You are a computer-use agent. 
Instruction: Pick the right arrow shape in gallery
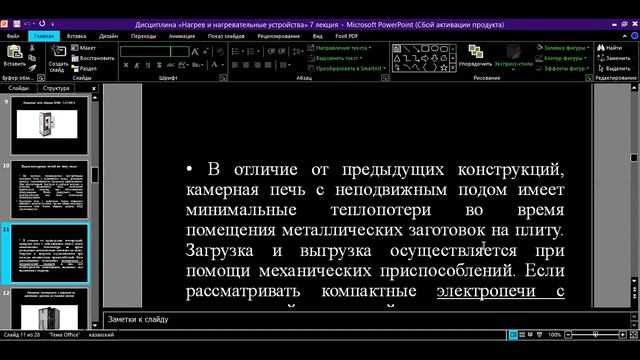(425, 58)
